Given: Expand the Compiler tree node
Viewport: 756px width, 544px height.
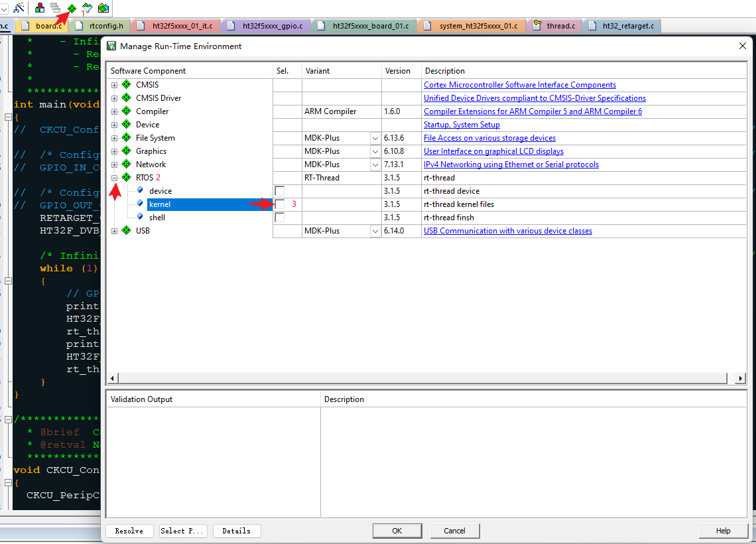Looking at the screenshot, I should click(x=115, y=111).
